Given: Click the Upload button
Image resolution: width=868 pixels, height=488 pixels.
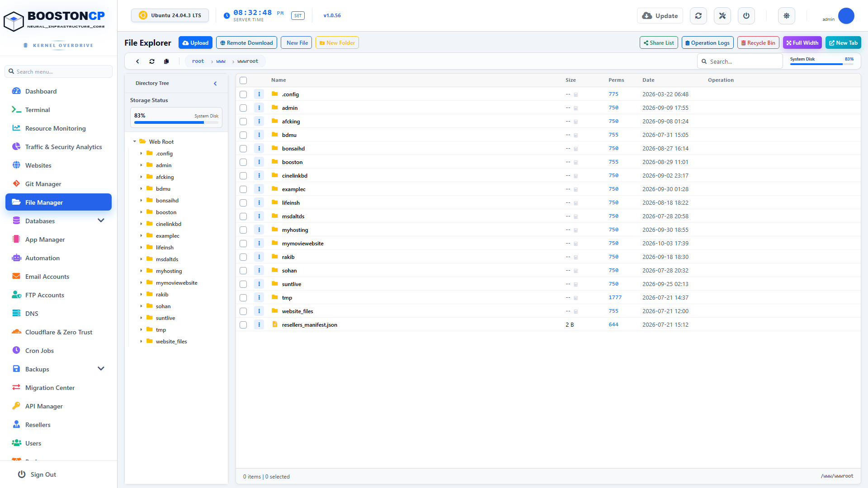Looking at the screenshot, I should tap(195, 42).
